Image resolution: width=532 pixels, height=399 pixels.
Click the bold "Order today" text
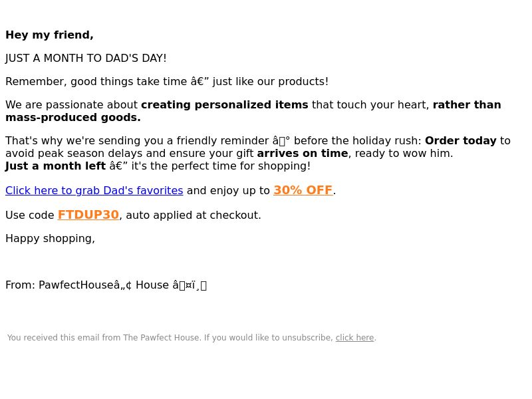pos(460,141)
